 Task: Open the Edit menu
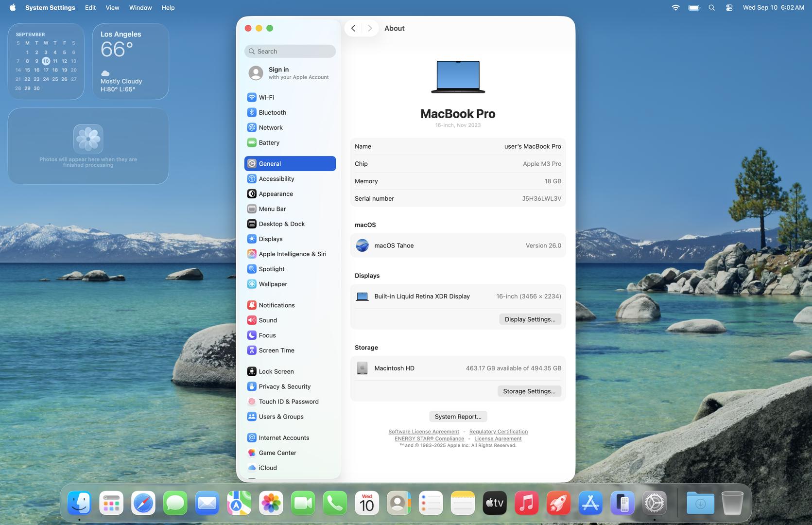tap(90, 8)
